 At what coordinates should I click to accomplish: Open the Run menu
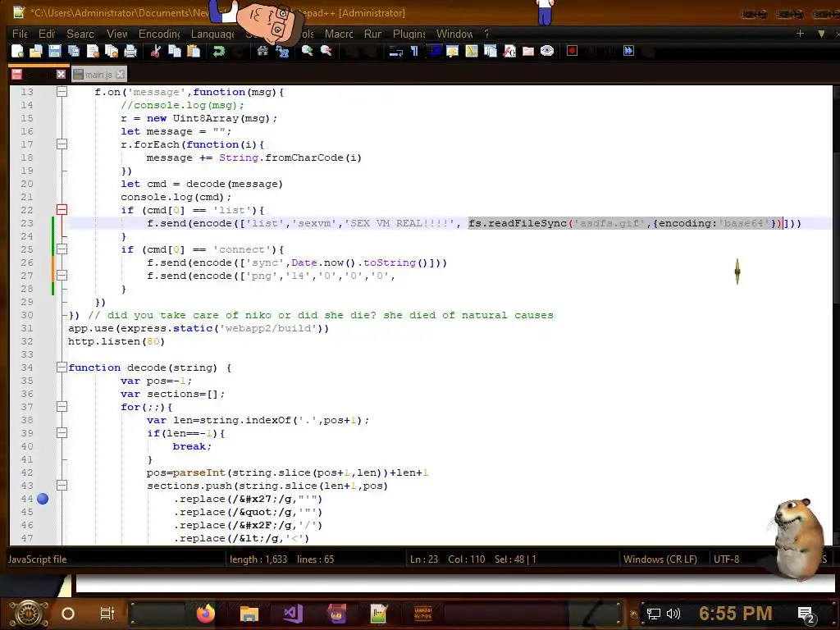click(x=373, y=34)
